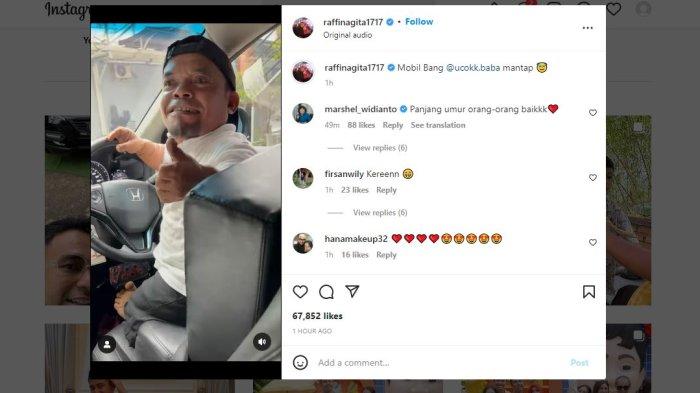The image size is (700, 393).
Task: Toggle video sound with the speaker icon
Action: coord(262,342)
